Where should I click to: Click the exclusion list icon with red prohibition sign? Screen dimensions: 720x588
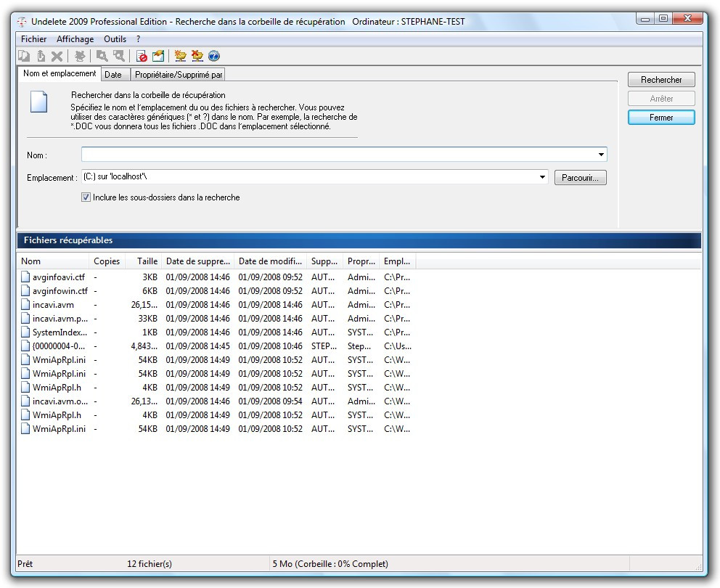coord(142,56)
